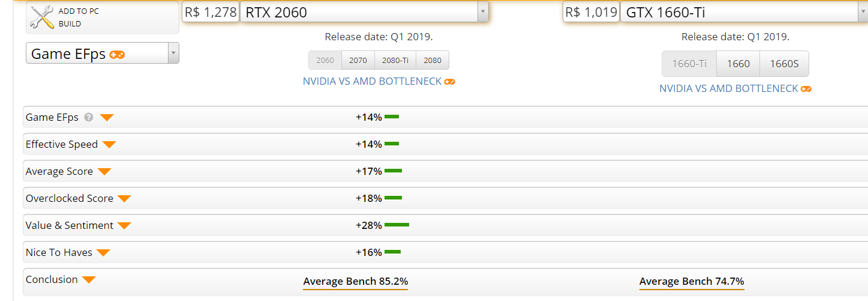Switch to the 2080 tab
Image resolution: width=868 pixels, height=301 pixels.
coord(433,60)
